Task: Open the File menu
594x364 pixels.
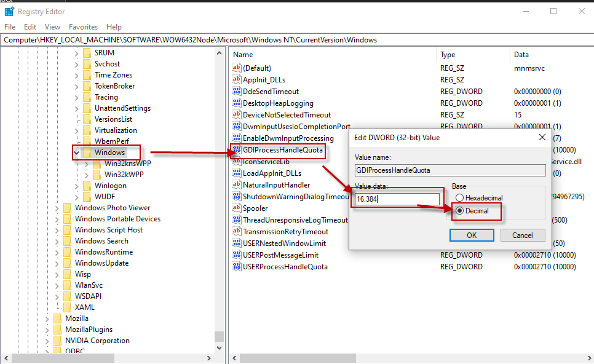Action: 10,27
